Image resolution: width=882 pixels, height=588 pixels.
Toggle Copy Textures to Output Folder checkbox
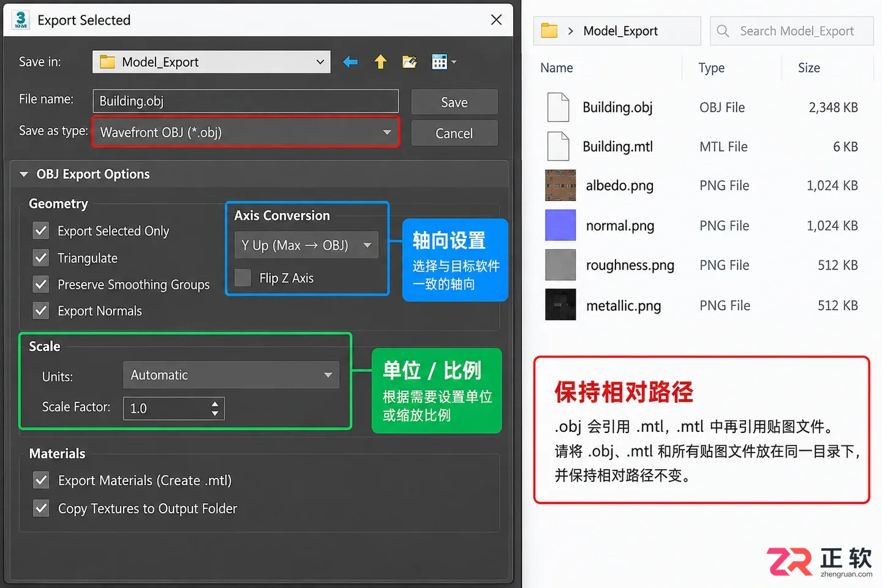[41, 508]
